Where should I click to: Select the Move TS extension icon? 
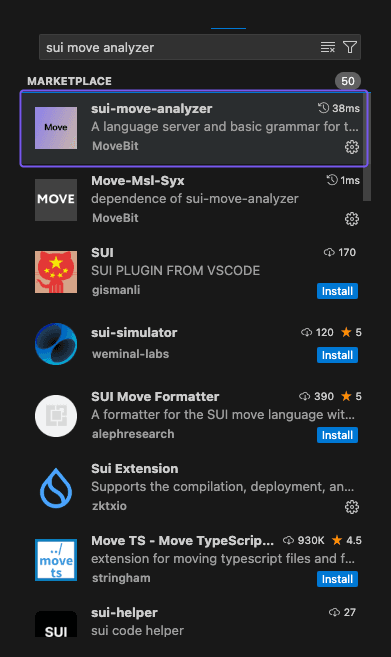click(x=56, y=560)
